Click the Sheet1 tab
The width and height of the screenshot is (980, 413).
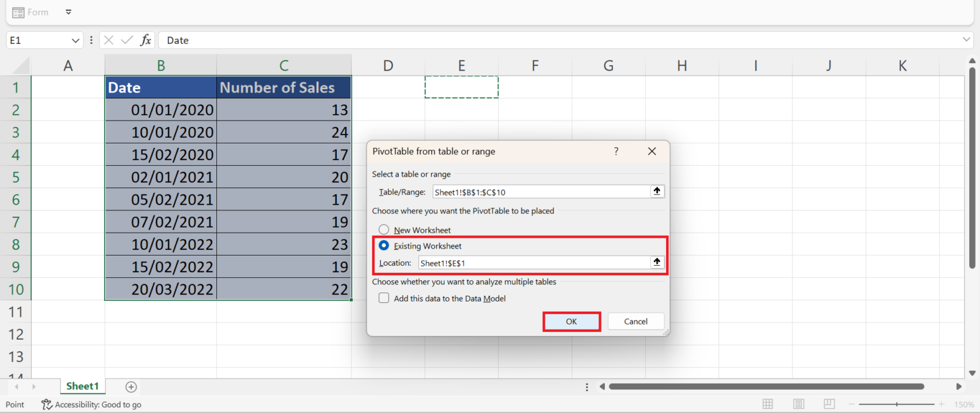pos(82,386)
